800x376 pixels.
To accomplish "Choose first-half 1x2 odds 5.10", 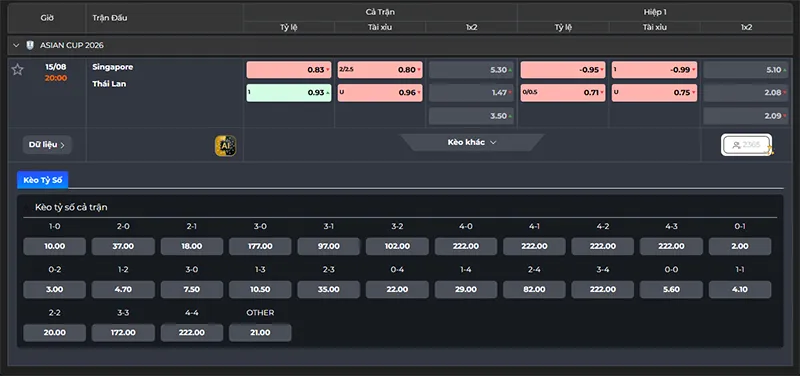I will 746,70.
